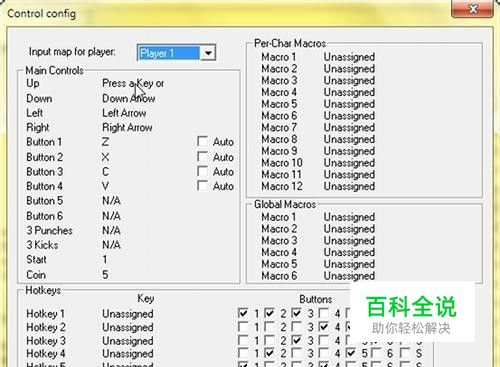Click Unassigned for Per-Char Macro 10
Image resolution: width=500 pixels, height=367 pixels.
click(x=349, y=163)
